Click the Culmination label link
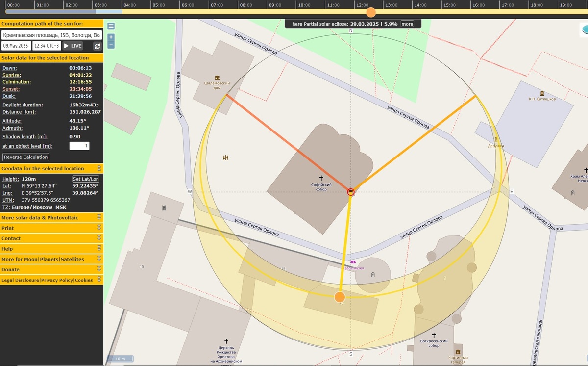This screenshot has width=588, height=366. coord(17,82)
